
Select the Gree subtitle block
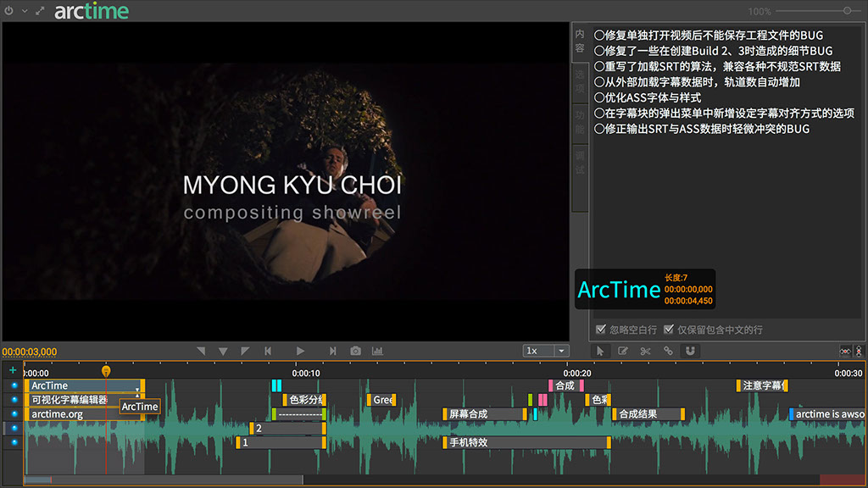pos(381,400)
